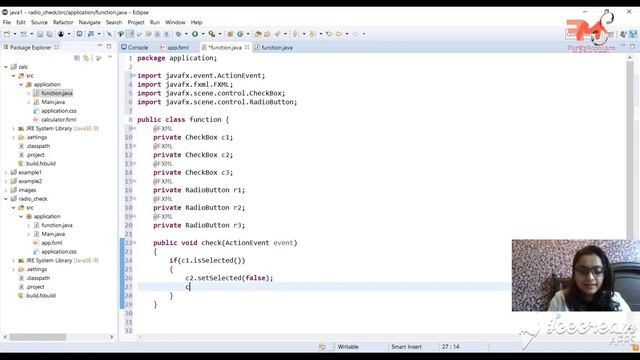Click the Open Type toolbar icon
640x360 pixels.
tap(258, 34)
